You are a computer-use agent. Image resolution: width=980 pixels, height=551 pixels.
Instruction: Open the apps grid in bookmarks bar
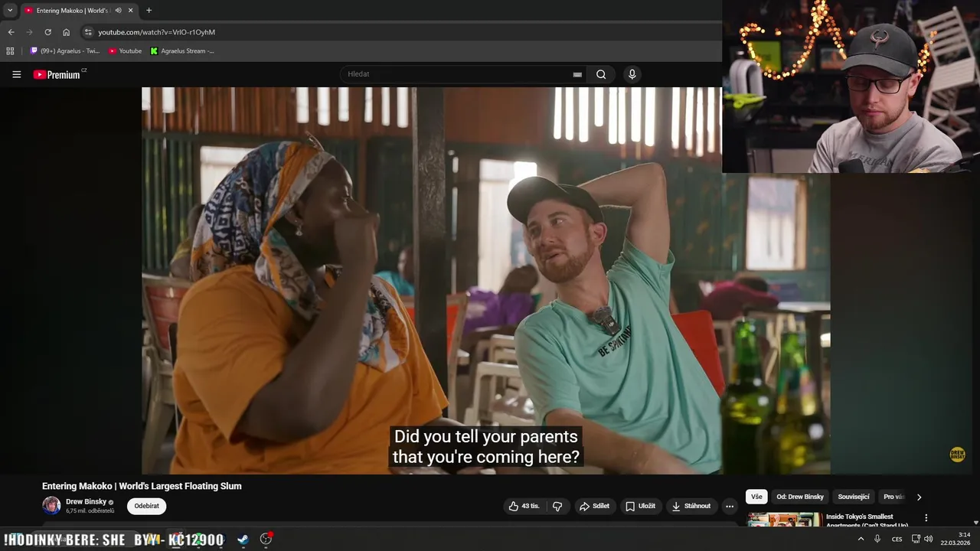[x=10, y=51]
